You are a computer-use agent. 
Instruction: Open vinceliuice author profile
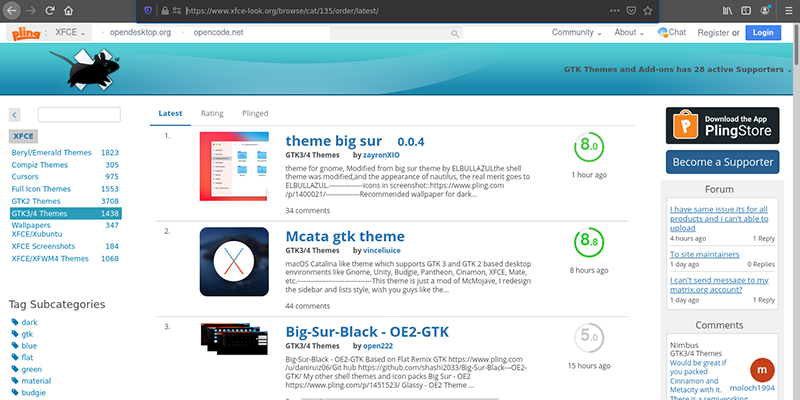(382, 251)
